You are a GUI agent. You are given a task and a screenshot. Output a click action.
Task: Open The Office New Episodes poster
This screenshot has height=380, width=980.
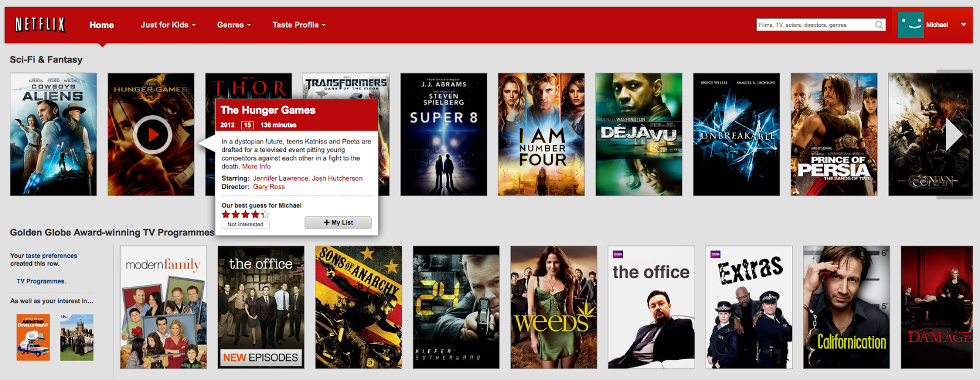click(x=261, y=307)
